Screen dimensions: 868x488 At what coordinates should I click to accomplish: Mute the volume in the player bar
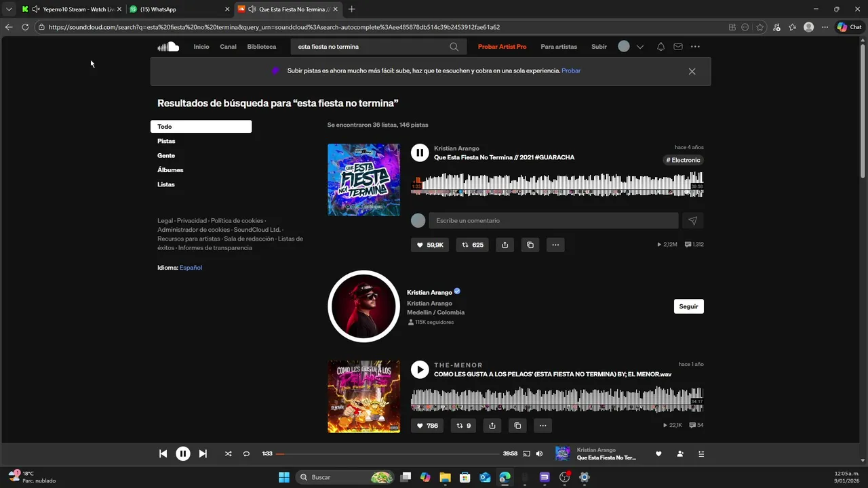click(539, 454)
